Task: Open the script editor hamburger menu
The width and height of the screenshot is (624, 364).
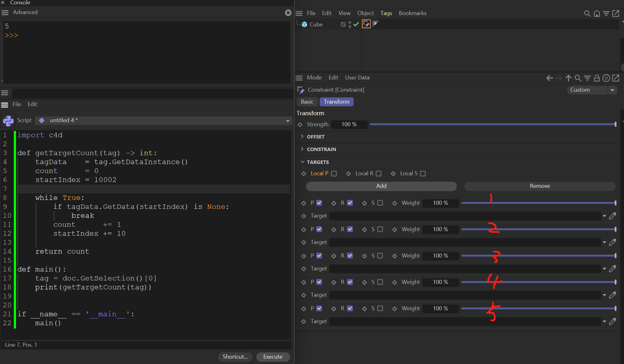Action: pyautogui.click(x=4, y=105)
